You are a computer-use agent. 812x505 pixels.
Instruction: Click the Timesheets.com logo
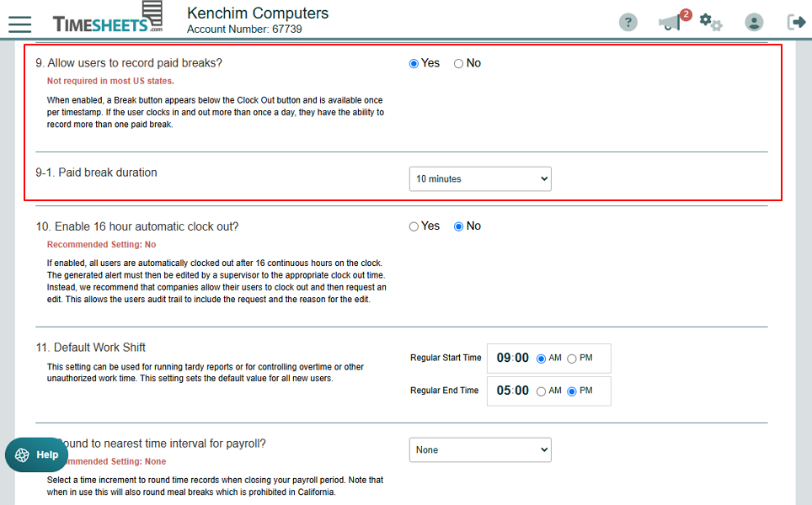click(x=108, y=18)
